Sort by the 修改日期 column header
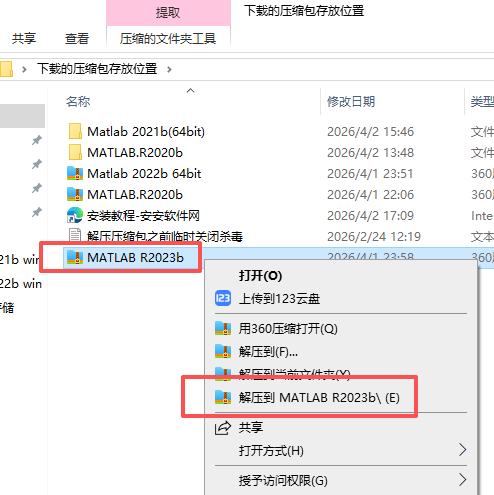Image resolution: width=494 pixels, height=495 pixels. click(x=351, y=101)
